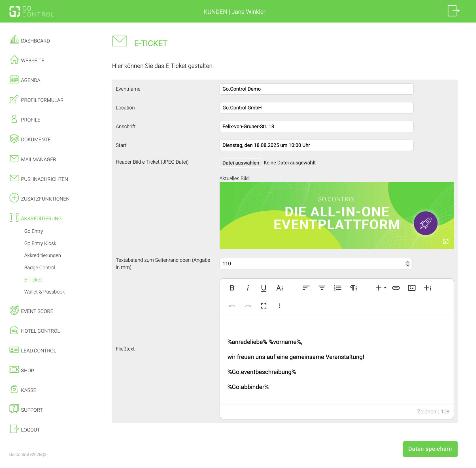The width and height of the screenshot is (476, 468).
Task: Redo change in editor
Action: [248, 306]
